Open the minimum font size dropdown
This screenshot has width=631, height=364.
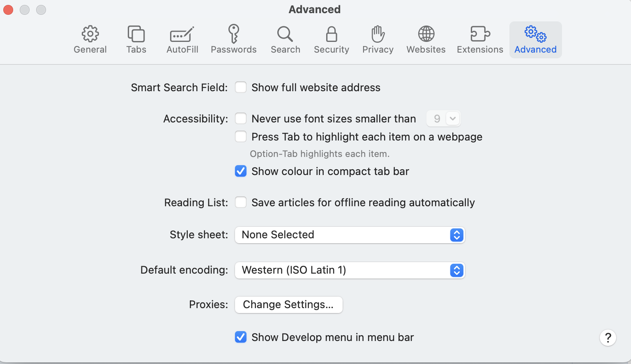tap(443, 118)
